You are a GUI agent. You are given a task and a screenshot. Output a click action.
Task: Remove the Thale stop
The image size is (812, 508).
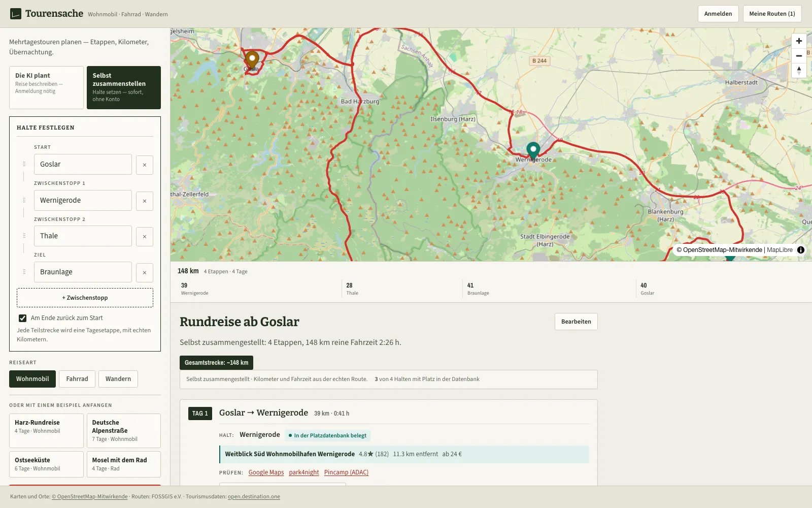click(x=145, y=236)
